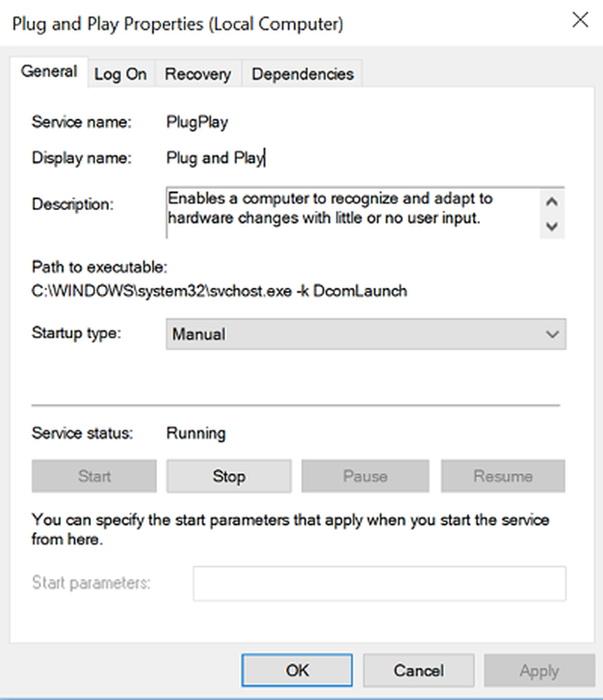603x700 pixels.
Task: Click the svchost.exe executable path text
Action: [220, 290]
